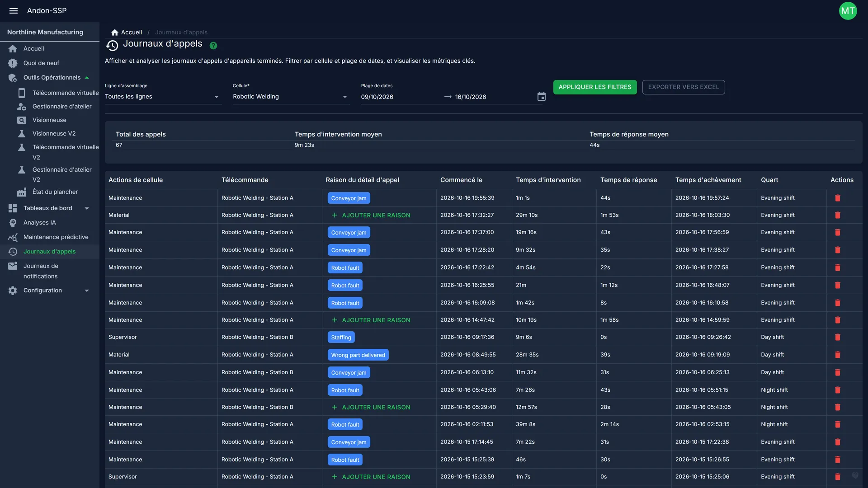This screenshot has width=868, height=488.
Task: Add a reason for the 2026-10-15 15:23:59 call
Action: pos(371,477)
